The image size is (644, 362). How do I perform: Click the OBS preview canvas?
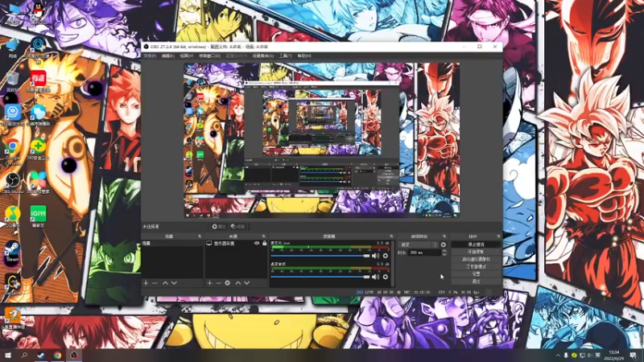point(321,140)
